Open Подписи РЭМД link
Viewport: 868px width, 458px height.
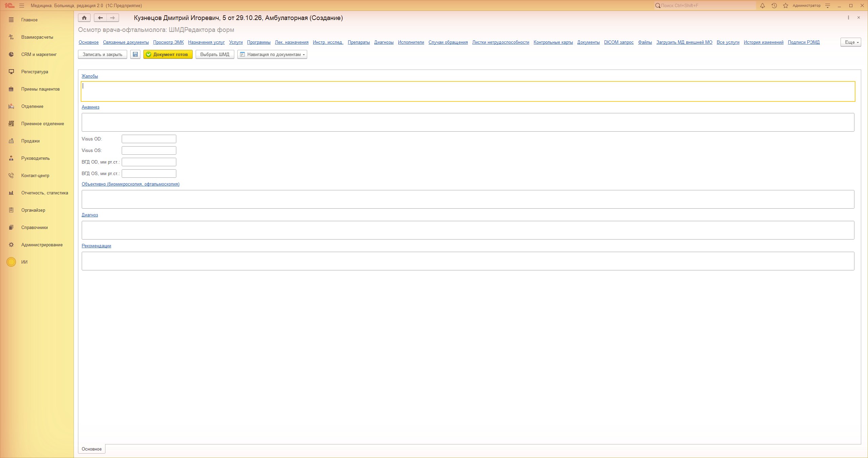coord(804,42)
